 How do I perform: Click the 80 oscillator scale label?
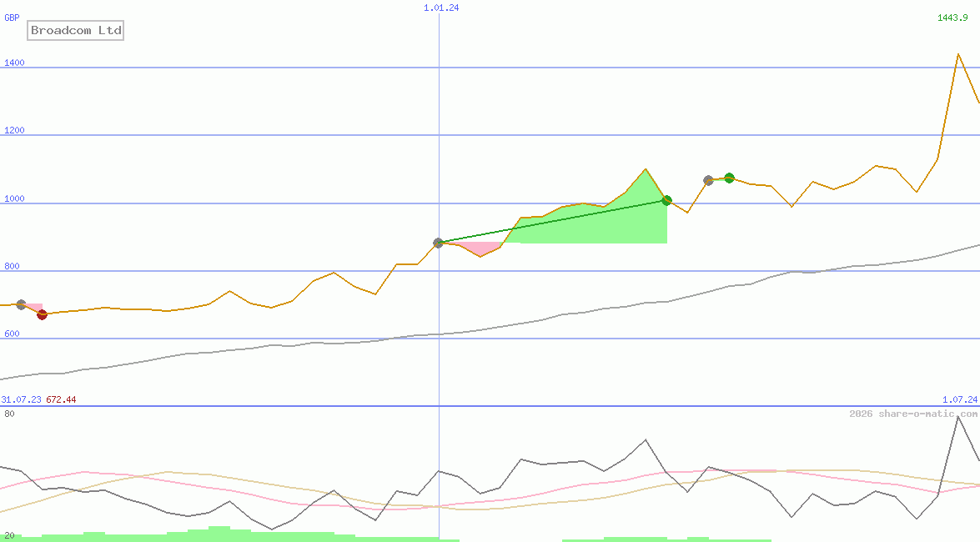click(x=9, y=414)
